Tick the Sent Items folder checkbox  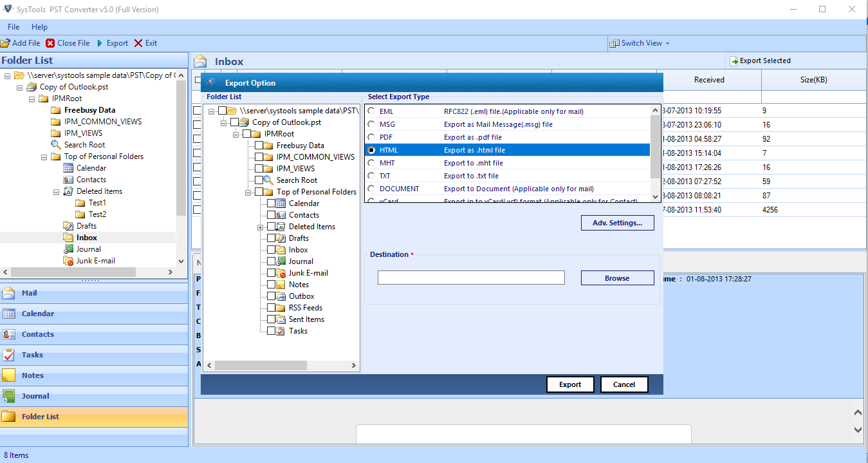pos(271,319)
